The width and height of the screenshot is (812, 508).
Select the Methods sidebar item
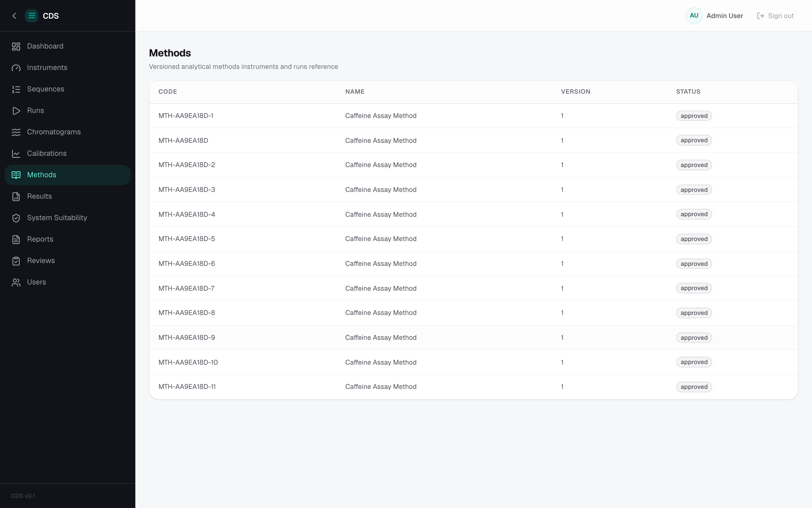[67, 175]
